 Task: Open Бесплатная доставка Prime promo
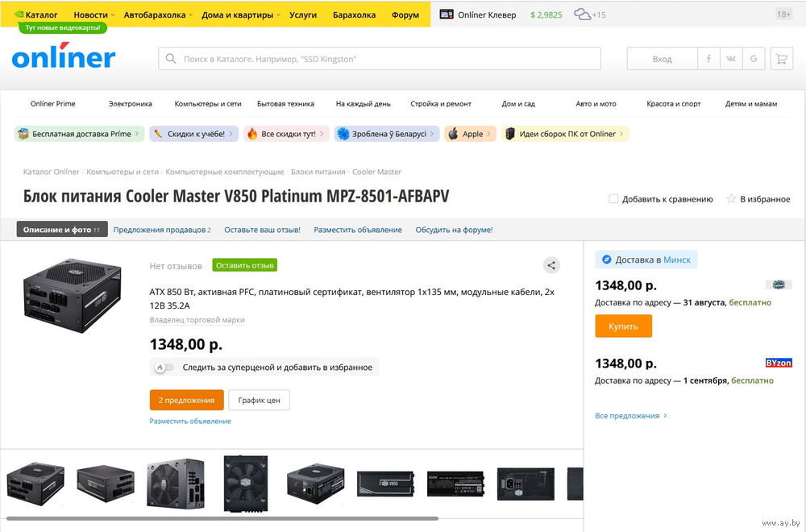tap(79, 134)
